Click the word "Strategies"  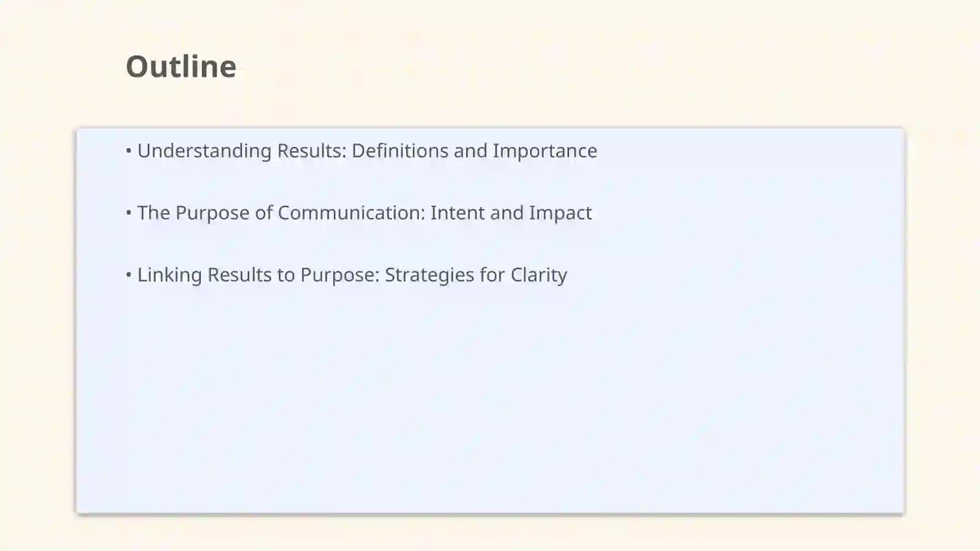pyautogui.click(x=429, y=275)
